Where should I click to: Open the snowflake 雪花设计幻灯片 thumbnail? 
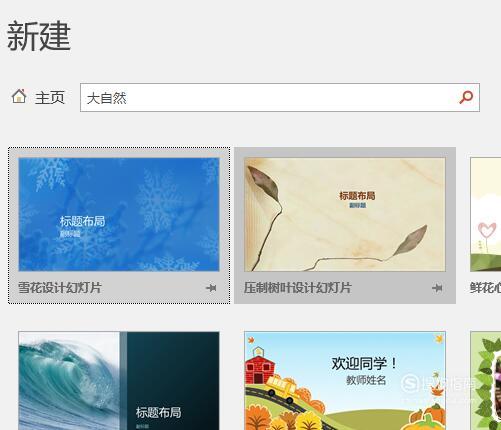point(119,214)
